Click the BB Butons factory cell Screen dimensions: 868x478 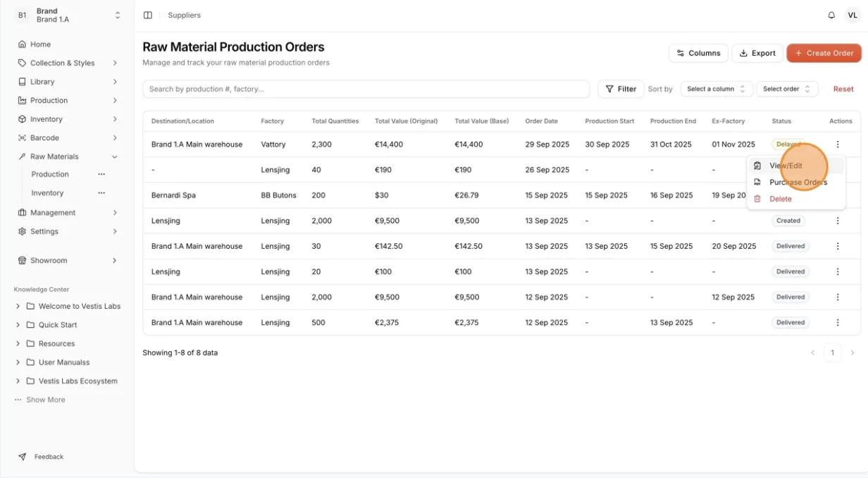click(x=278, y=195)
